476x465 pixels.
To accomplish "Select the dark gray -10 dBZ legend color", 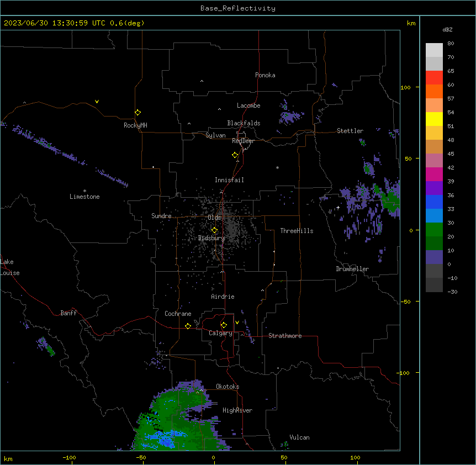I will click(x=434, y=285).
